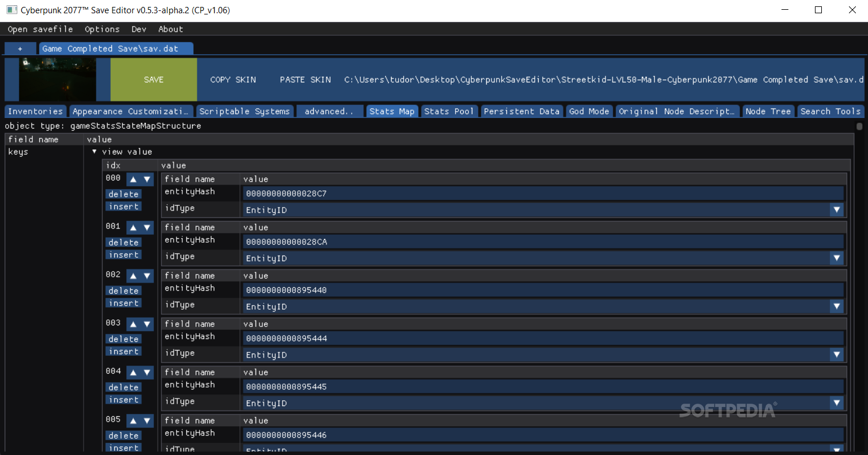Move row 004 down with arrow
This screenshot has width=868, height=455.
pyautogui.click(x=147, y=373)
